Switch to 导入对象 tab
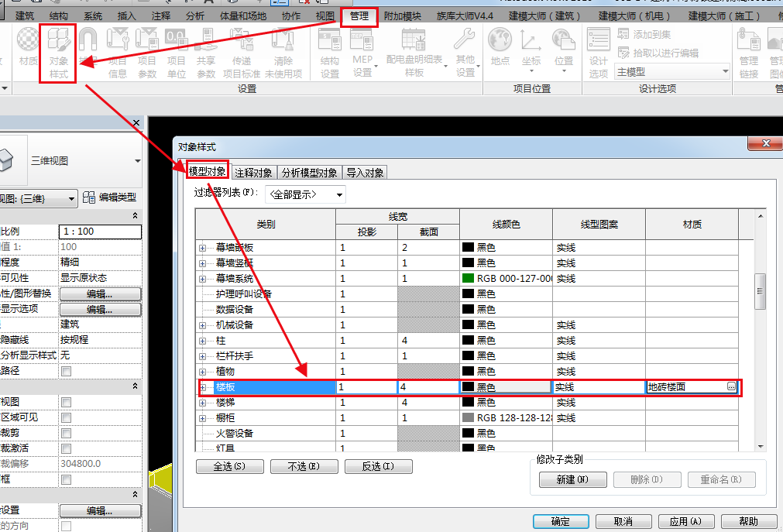783x532 pixels. (x=365, y=173)
